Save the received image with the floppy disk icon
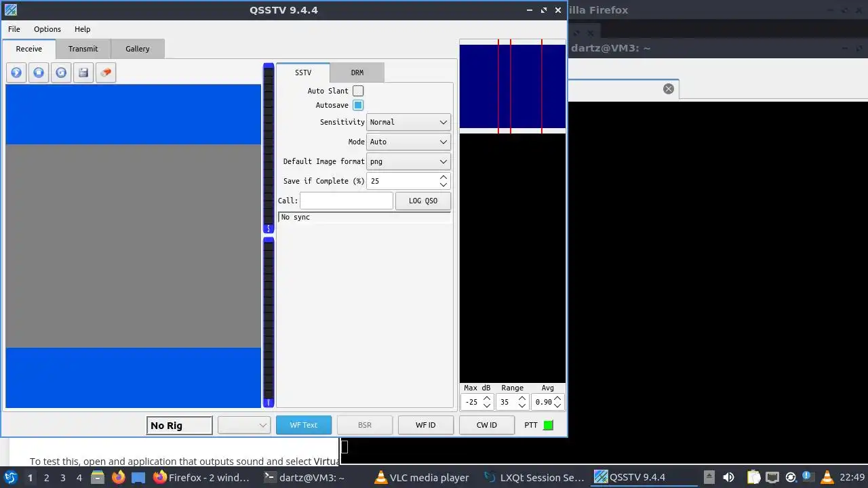Viewport: 868px width, 488px height. coord(83,73)
